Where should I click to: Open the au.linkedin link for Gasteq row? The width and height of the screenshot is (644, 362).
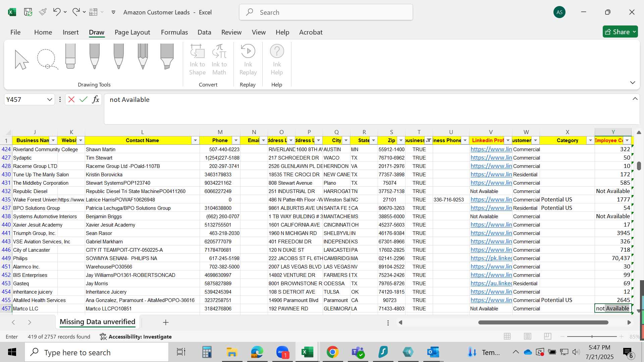click(x=491, y=283)
